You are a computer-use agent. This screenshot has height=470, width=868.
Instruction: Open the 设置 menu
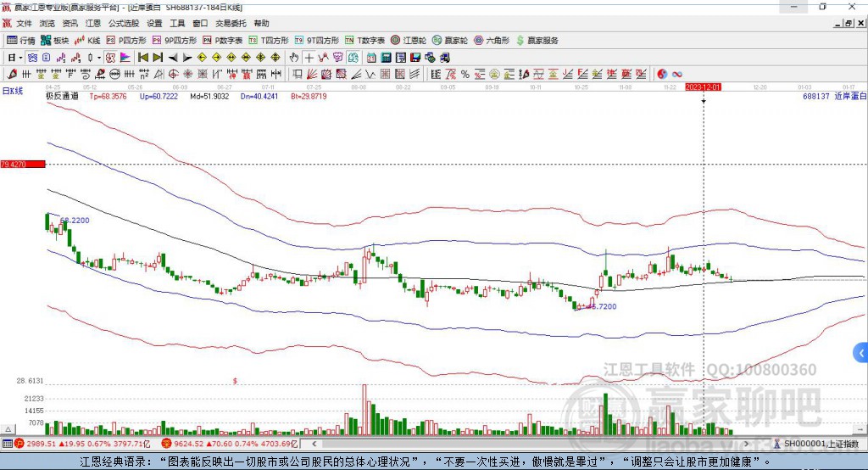click(154, 23)
